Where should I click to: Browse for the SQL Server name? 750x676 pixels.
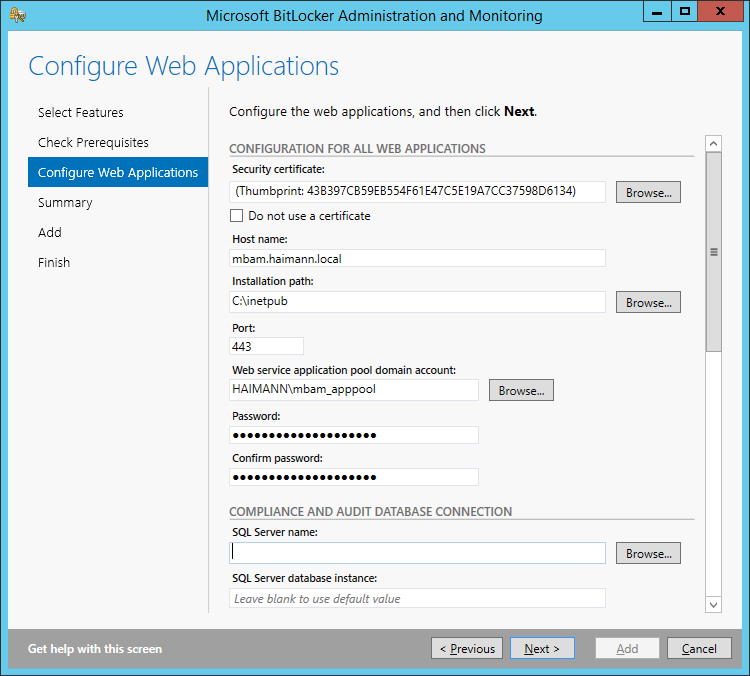[x=648, y=554]
